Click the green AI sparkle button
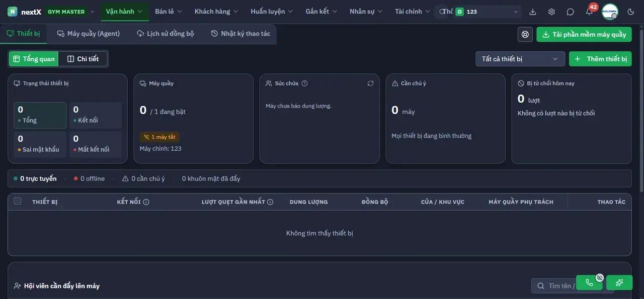 619,282
